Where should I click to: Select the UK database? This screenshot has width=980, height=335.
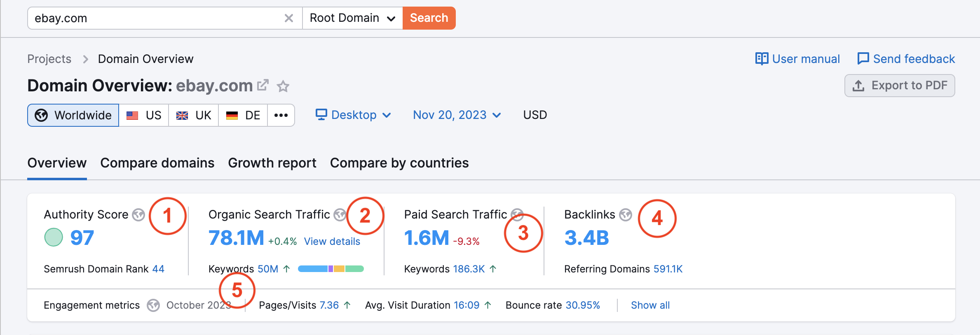coord(193,115)
